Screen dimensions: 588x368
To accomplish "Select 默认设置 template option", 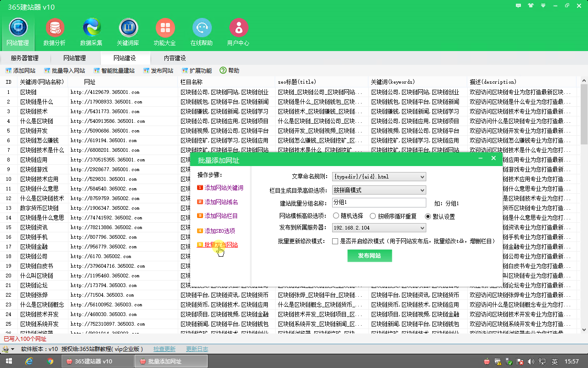I will click(440, 216).
